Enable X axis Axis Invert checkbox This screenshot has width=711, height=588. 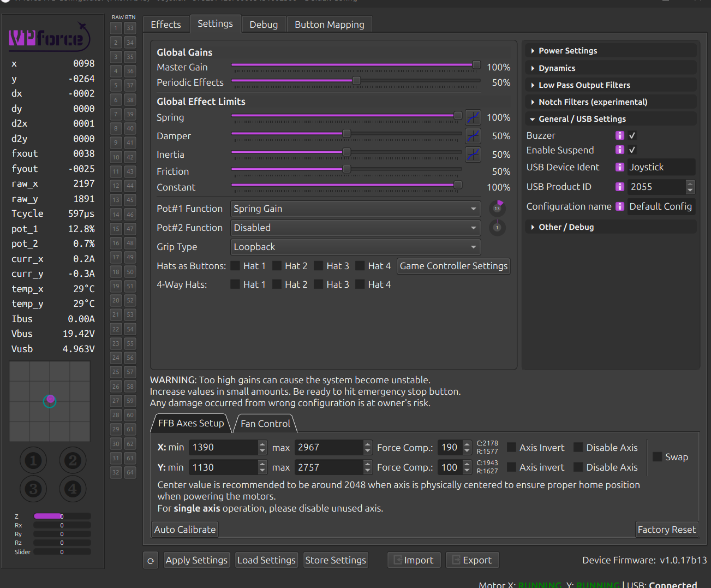click(x=512, y=448)
